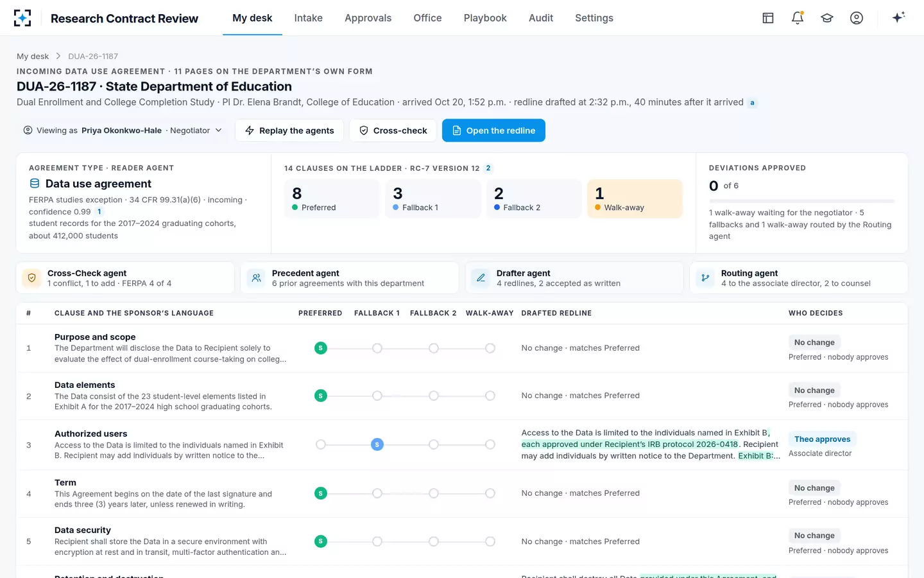Click the Authorized users drafted redline text
Viewport: 924px width, 578px height.
click(x=651, y=444)
